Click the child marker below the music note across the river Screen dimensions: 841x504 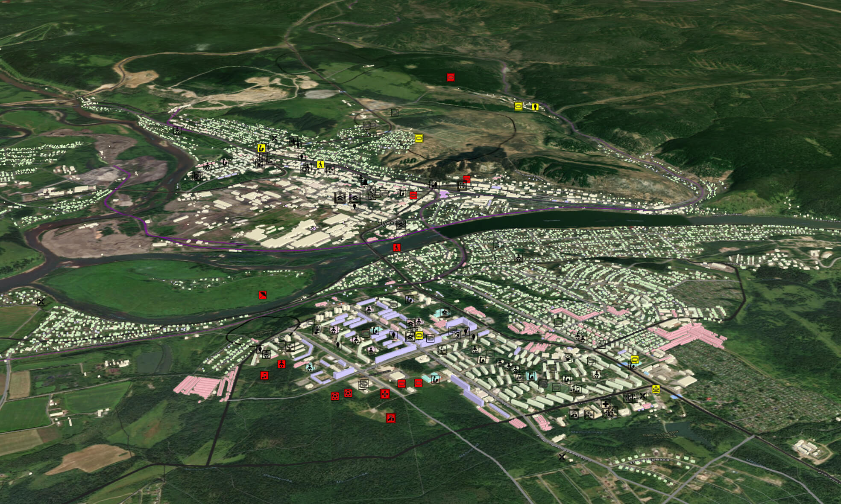[x=519, y=257]
